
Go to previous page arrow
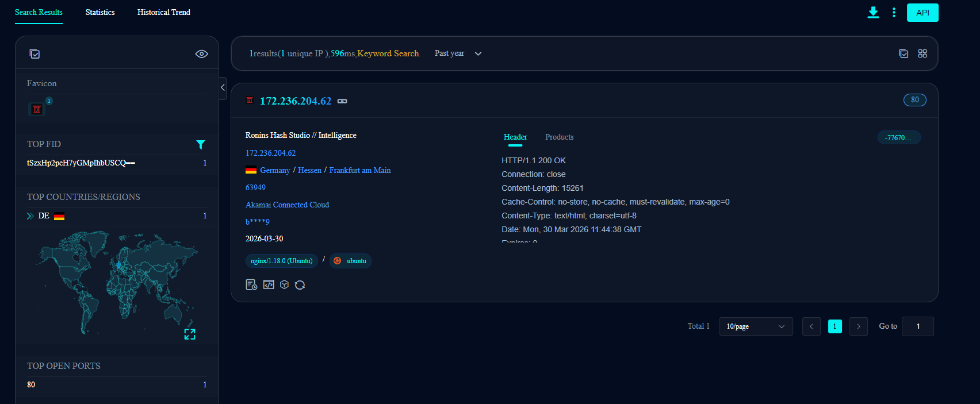(811, 326)
